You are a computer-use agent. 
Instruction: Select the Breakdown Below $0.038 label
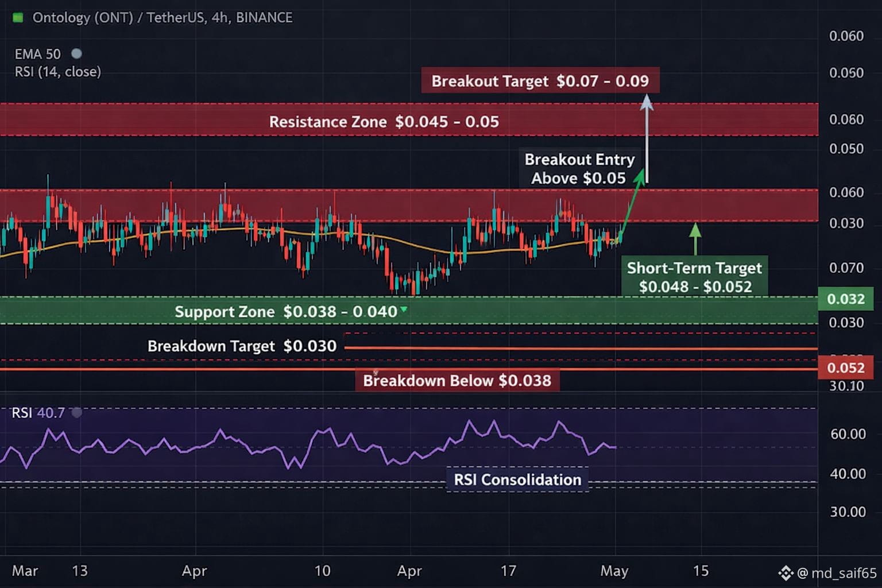[457, 380]
